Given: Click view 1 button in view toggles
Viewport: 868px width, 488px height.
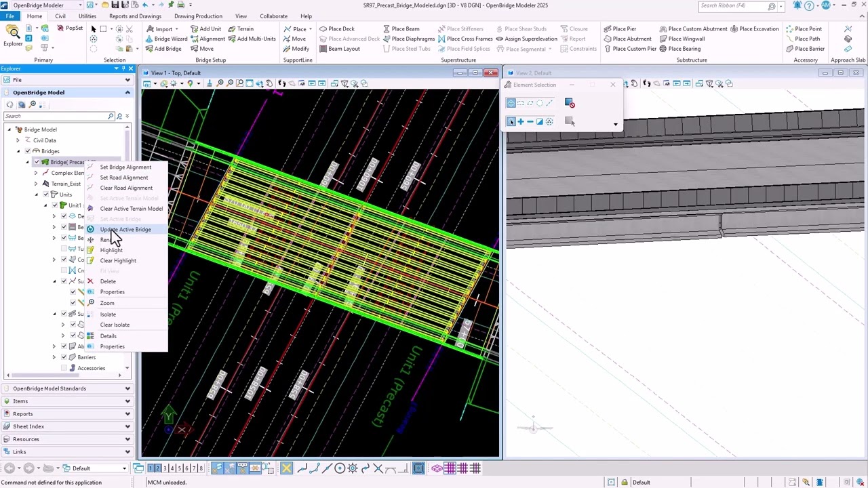Looking at the screenshot, I should point(151,468).
